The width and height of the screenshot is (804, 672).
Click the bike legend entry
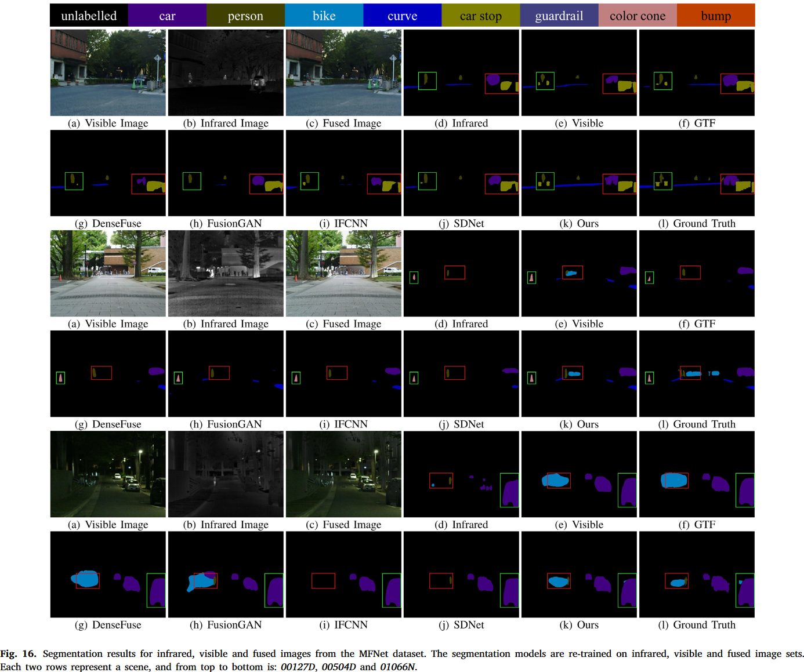tap(323, 15)
